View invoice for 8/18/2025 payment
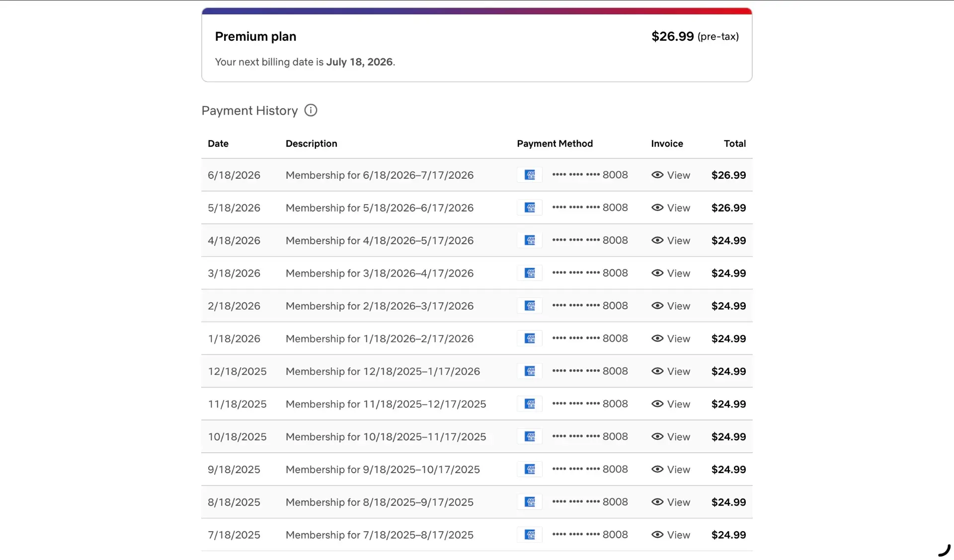Viewport: 954px width, 560px height. coord(671,502)
